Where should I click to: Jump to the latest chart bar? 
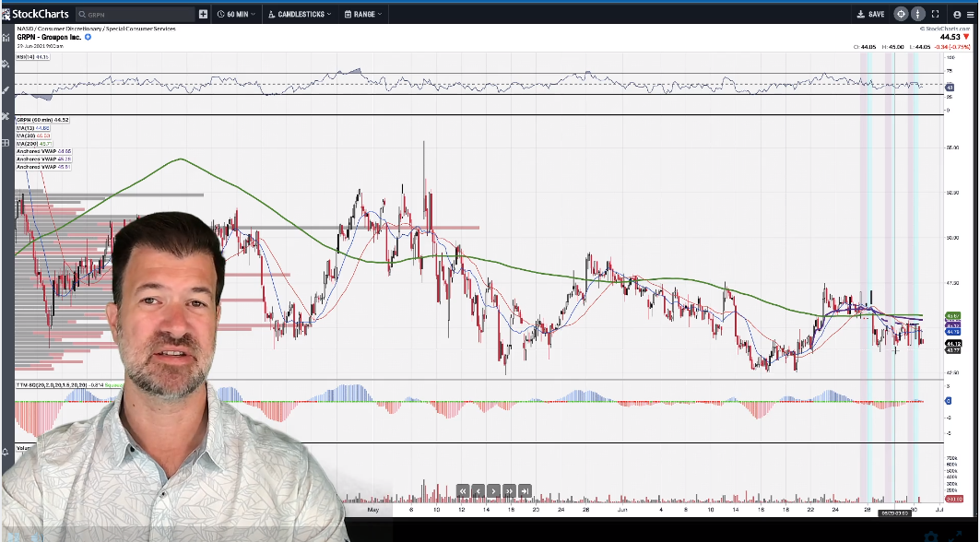click(x=525, y=491)
